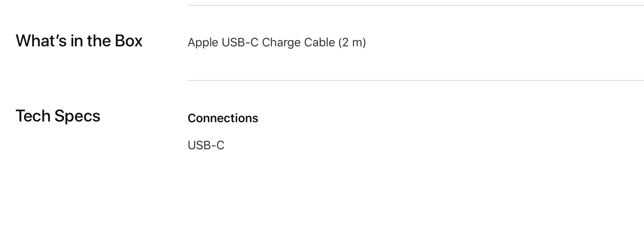Click the opening parenthesis before "2 m"
Image resolution: width=644 pixels, height=243 pixels.
pyautogui.click(x=340, y=42)
